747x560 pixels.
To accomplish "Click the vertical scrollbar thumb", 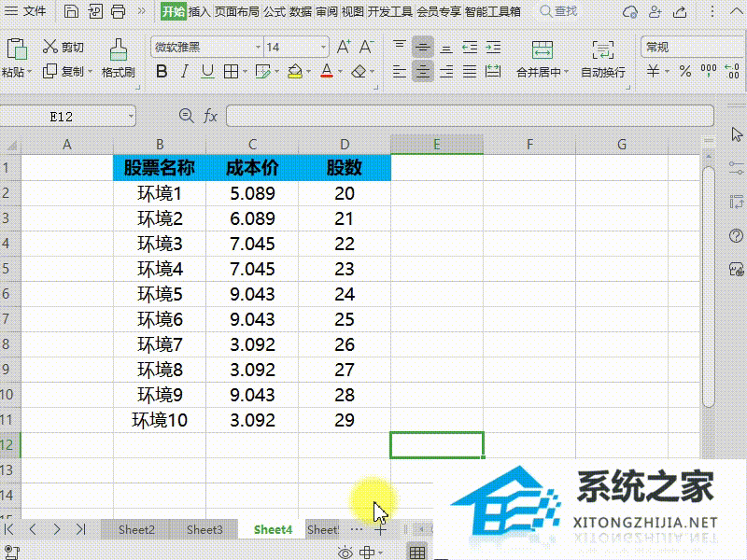I will point(709,287).
